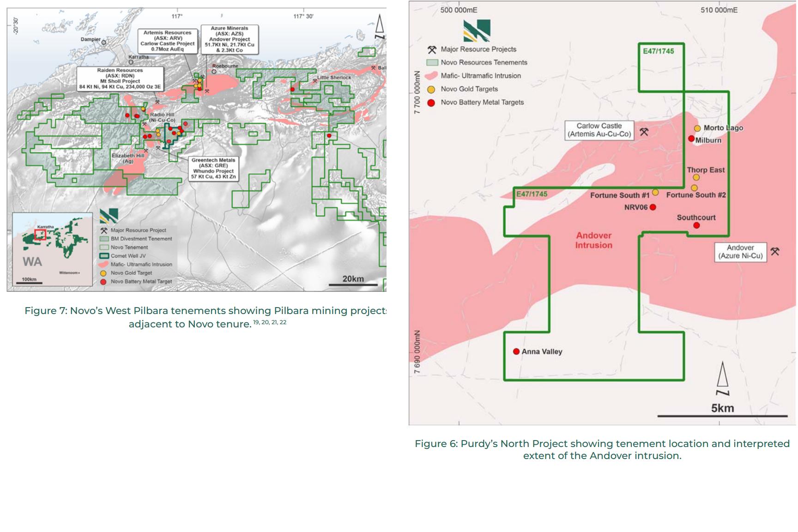
Task: Click the 5km scale bar in Figure 6
Action: (722, 416)
